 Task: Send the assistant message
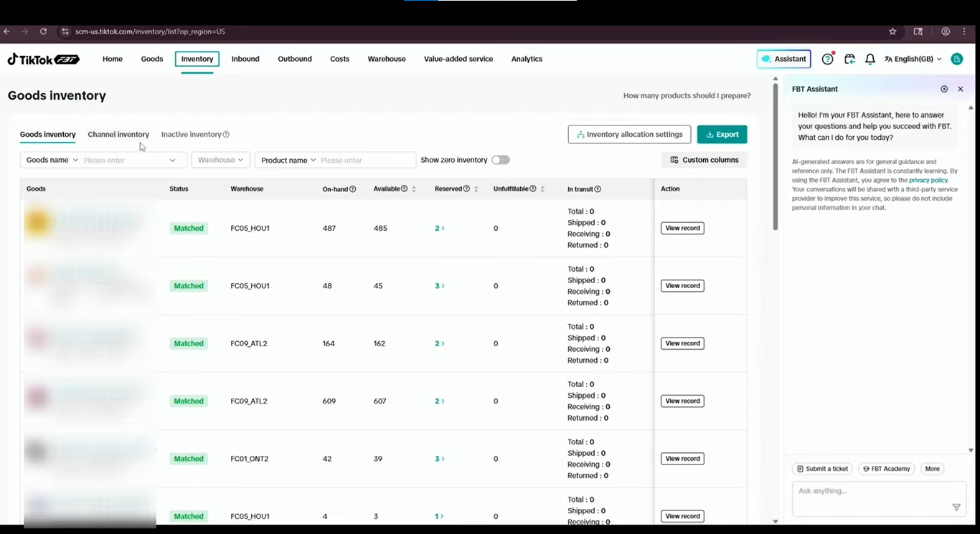click(956, 507)
